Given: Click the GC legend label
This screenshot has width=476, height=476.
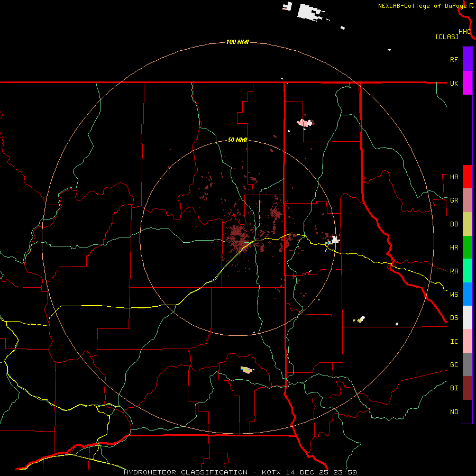Looking at the screenshot, I should click(454, 364).
